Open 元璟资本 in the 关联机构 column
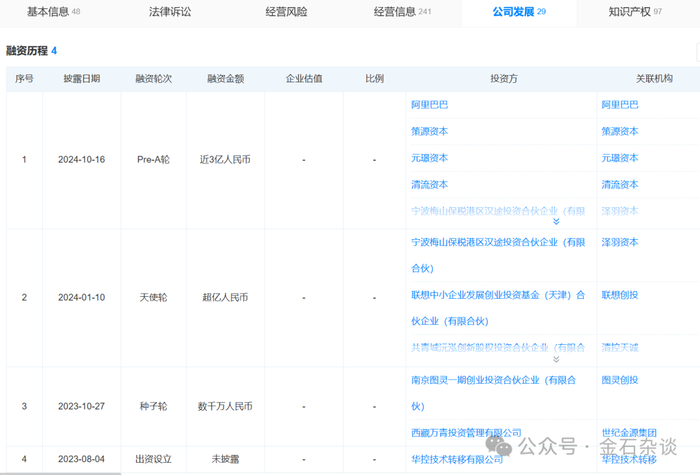Viewport: 700px width, 475px height. click(620, 158)
